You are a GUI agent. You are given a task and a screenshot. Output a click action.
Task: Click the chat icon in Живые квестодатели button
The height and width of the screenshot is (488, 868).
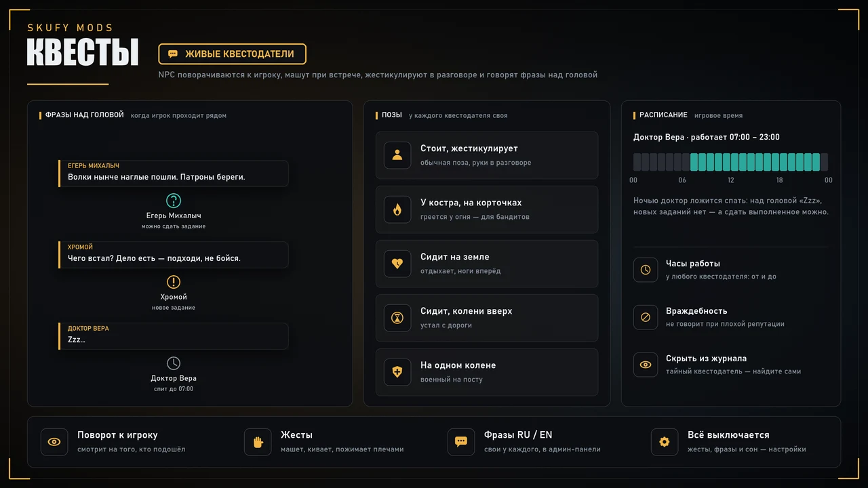pyautogui.click(x=173, y=54)
